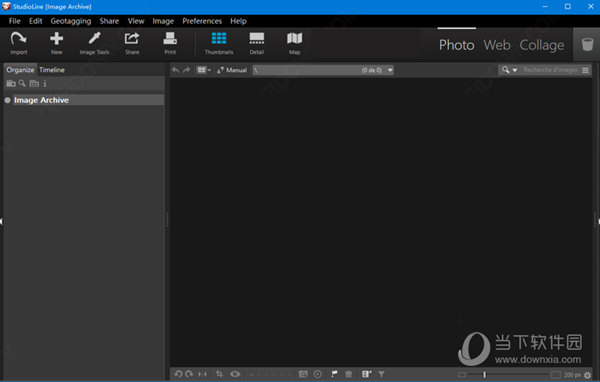Viewport: 600px width, 382px height.
Task: Open the File menu
Action: pyautogui.click(x=15, y=21)
